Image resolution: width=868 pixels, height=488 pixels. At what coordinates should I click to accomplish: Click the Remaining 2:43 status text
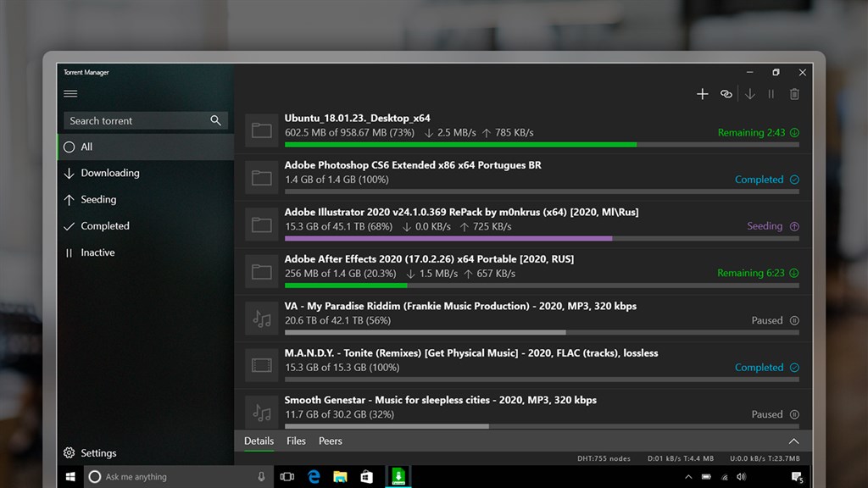coord(751,132)
